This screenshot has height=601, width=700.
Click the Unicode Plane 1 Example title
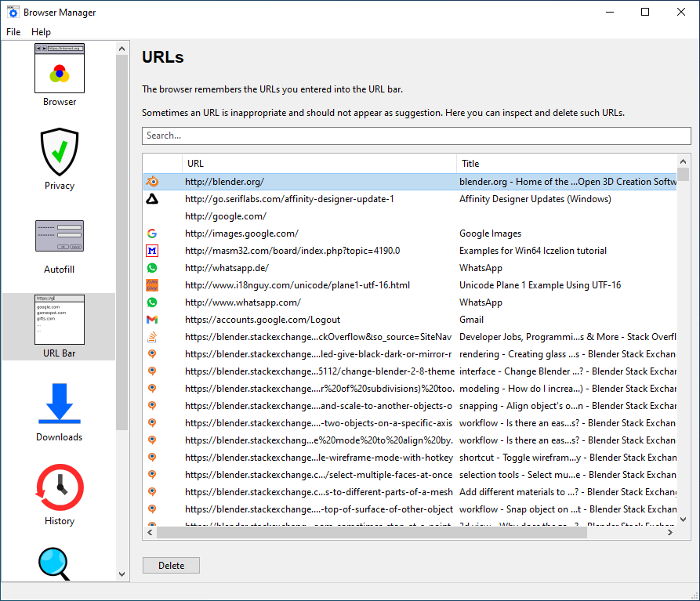click(540, 285)
